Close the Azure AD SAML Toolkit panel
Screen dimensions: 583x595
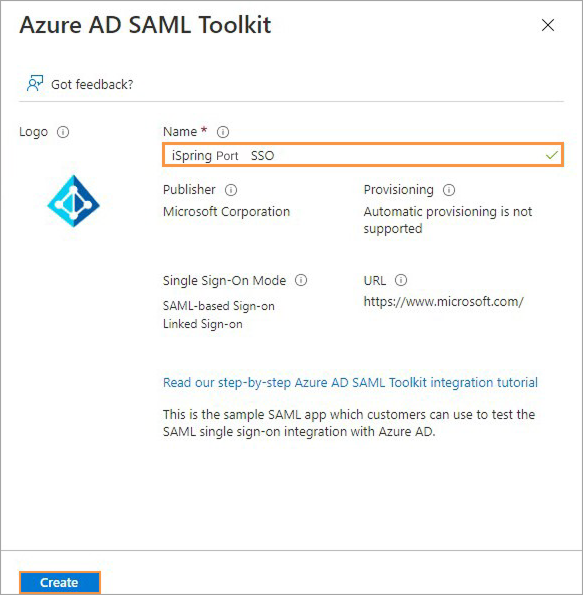548,25
